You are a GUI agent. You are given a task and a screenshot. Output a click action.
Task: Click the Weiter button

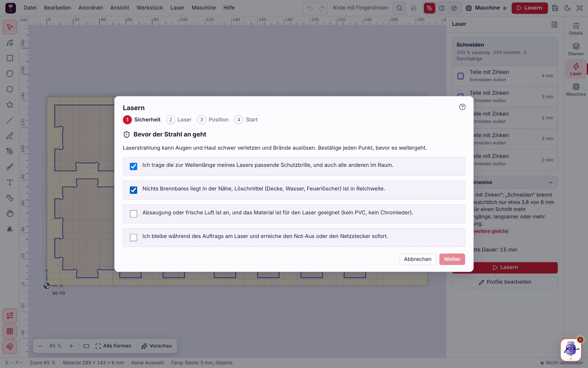click(452, 259)
